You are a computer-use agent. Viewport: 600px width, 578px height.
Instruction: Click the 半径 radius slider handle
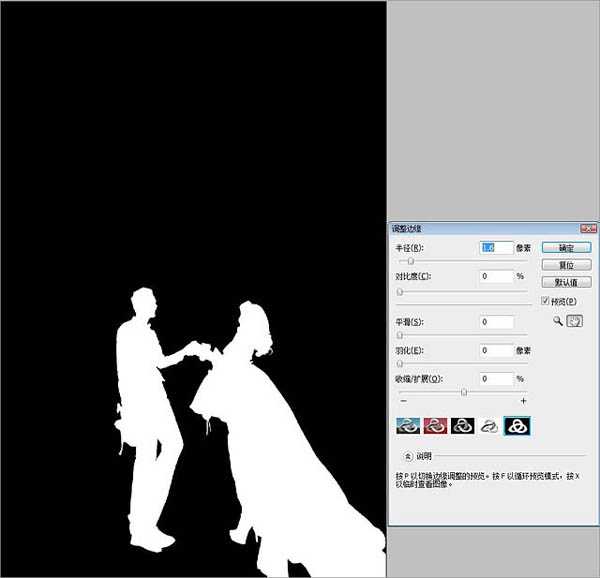(410, 261)
